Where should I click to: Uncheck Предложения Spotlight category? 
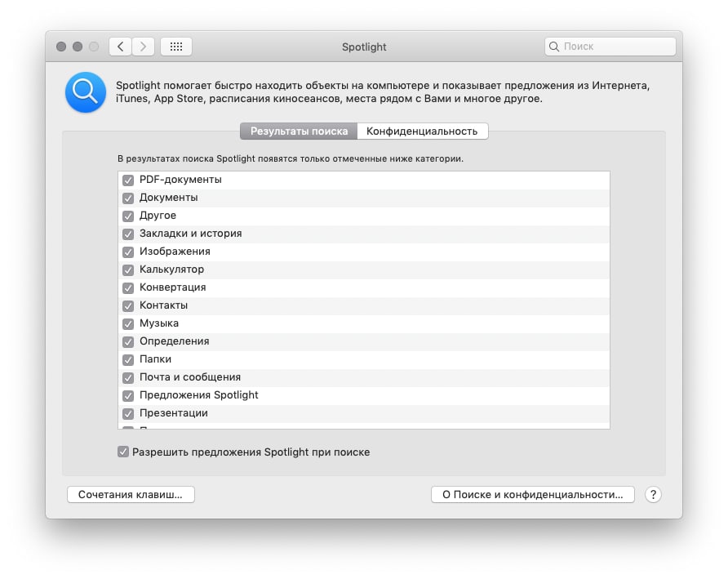click(x=128, y=395)
